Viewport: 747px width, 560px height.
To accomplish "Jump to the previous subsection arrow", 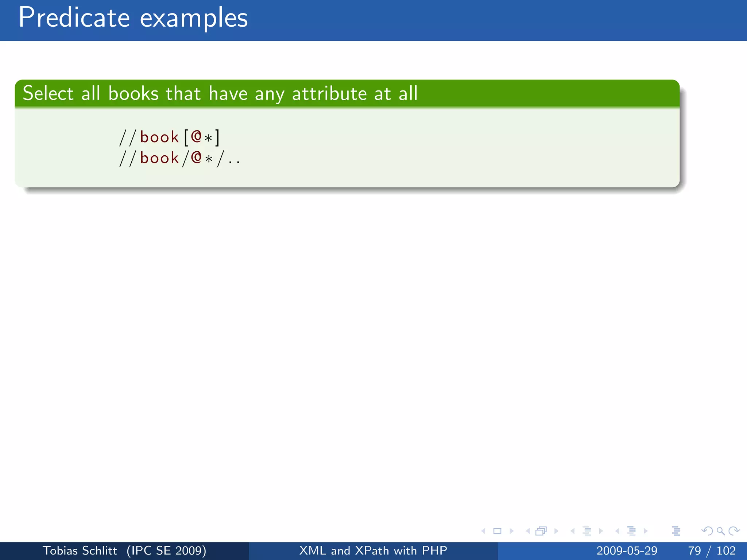I will pos(573,531).
